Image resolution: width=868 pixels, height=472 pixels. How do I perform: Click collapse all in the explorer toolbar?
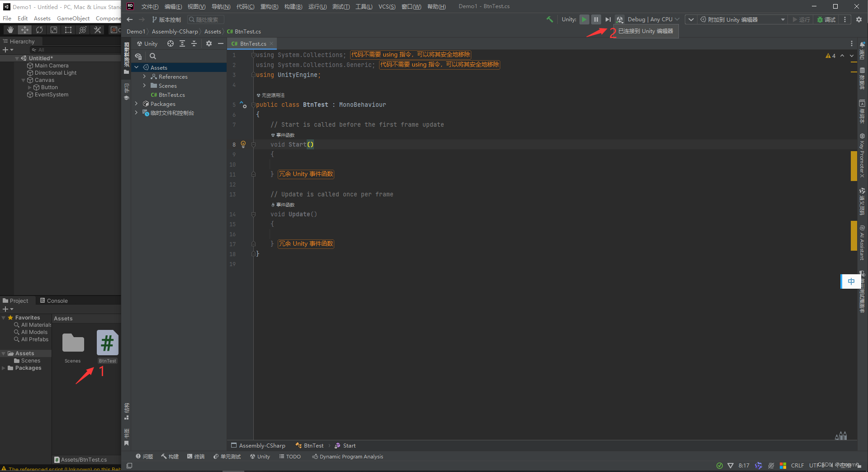pyautogui.click(x=194, y=43)
